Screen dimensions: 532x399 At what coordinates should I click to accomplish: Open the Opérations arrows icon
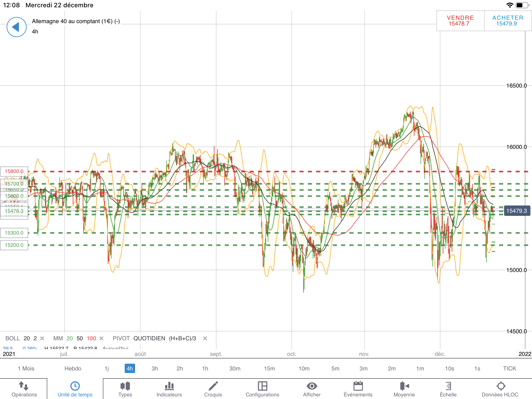coord(24,386)
